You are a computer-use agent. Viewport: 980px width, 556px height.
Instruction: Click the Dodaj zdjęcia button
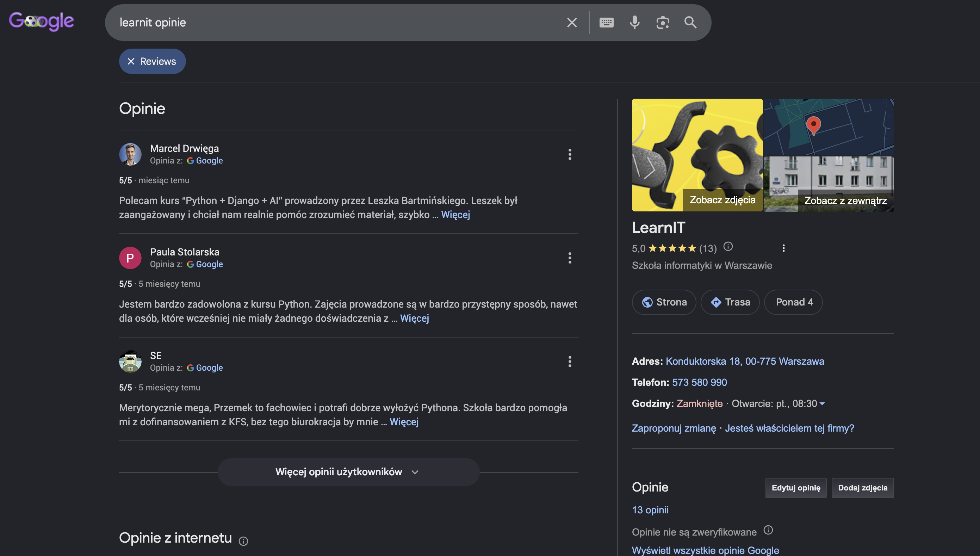click(x=863, y=488)
